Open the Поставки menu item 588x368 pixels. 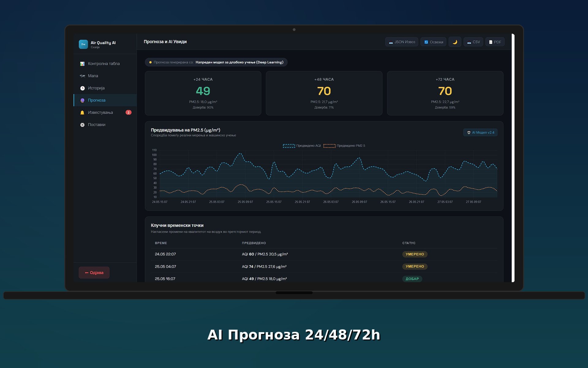click(x=105, y=125)
